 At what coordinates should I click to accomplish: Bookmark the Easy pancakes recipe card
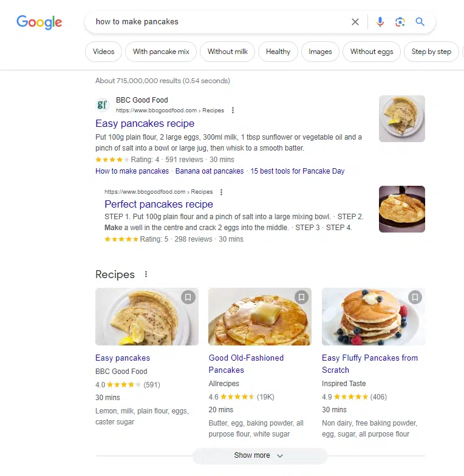(188, 297)
